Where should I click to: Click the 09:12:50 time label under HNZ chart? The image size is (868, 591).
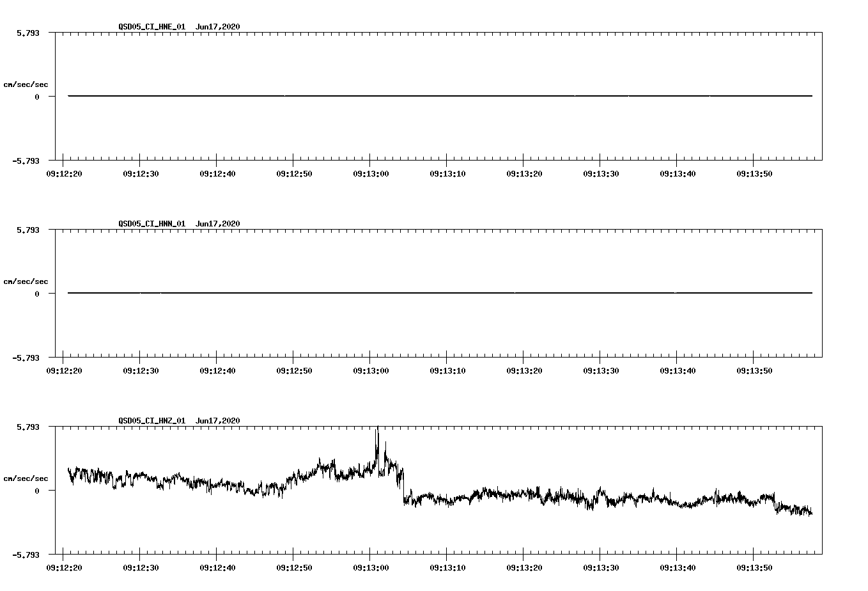(294, 568)
